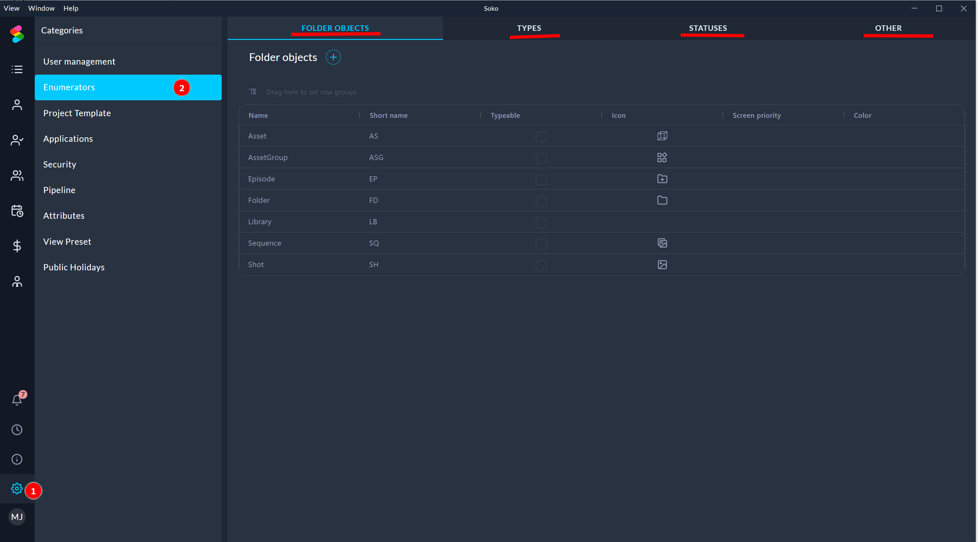Open the info circle icon in the sidebar
Screen dimensions: 980x542
17,459
